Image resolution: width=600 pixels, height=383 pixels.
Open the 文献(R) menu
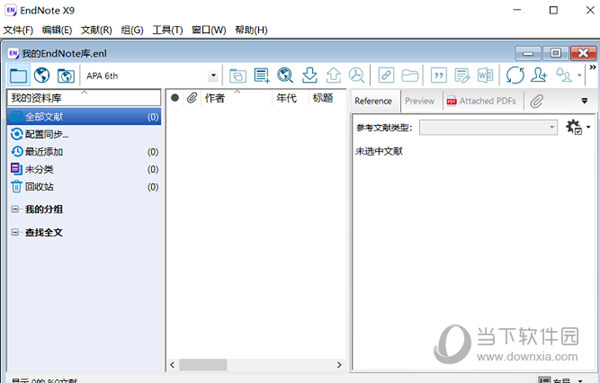click(x=96, y=30)
